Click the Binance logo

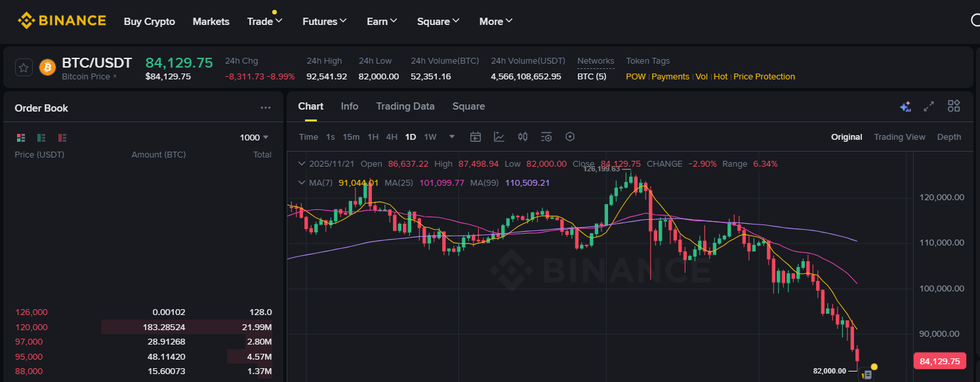point(62,20)
